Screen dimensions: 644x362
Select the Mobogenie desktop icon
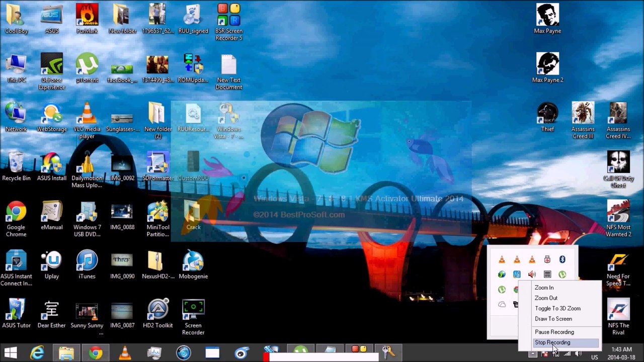tap(193, 264)
